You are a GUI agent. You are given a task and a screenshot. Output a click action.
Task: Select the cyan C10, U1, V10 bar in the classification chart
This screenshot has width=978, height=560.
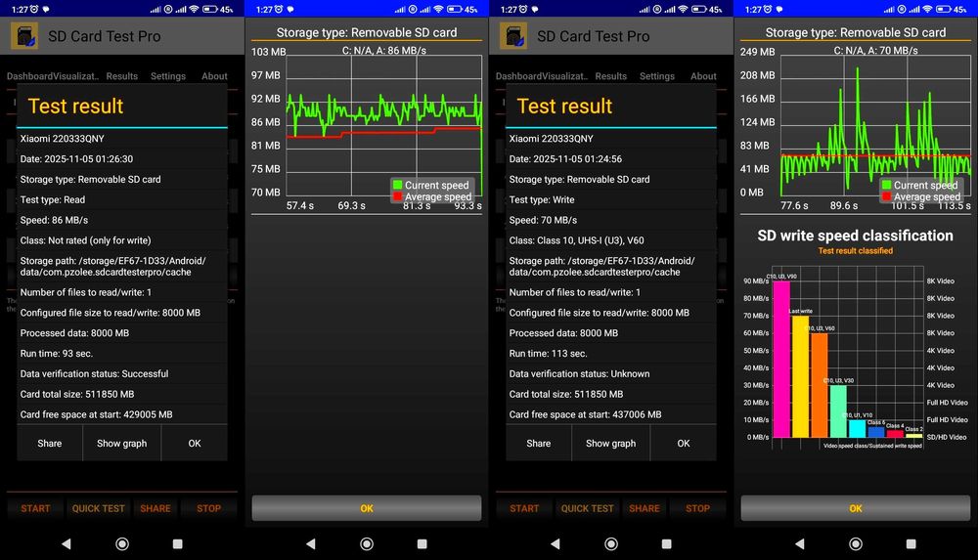click(857, 428)
